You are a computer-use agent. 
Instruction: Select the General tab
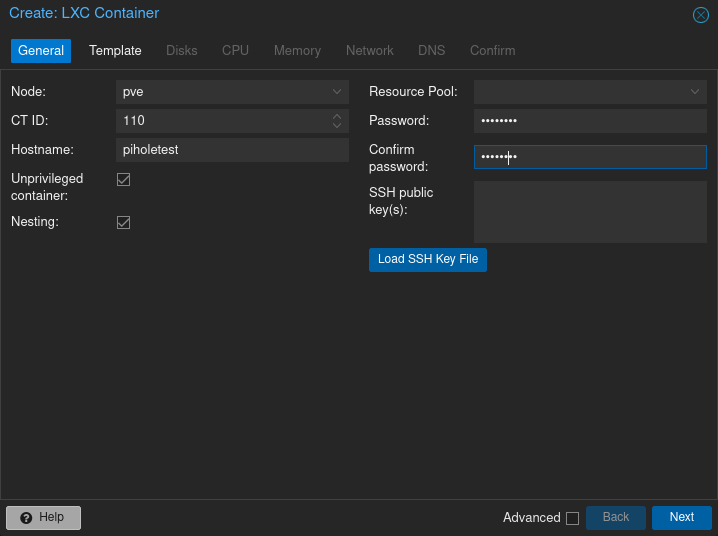(x=41, y=50)
